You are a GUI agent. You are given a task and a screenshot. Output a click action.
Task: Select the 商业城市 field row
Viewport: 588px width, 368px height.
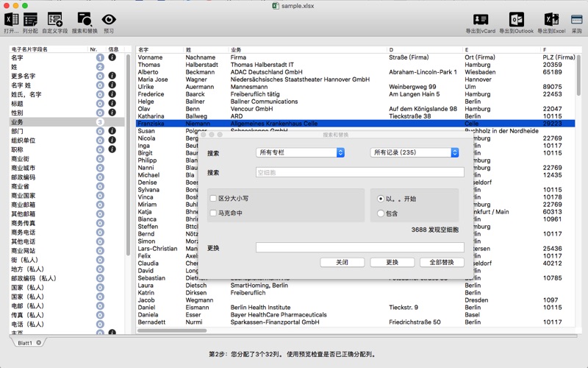67,168
